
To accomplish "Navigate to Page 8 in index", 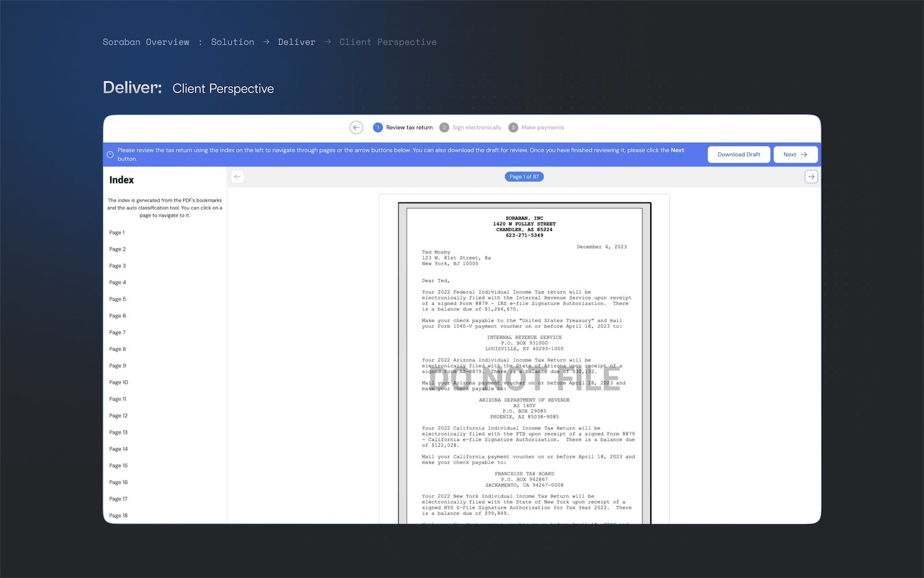I will coord(117,349).
